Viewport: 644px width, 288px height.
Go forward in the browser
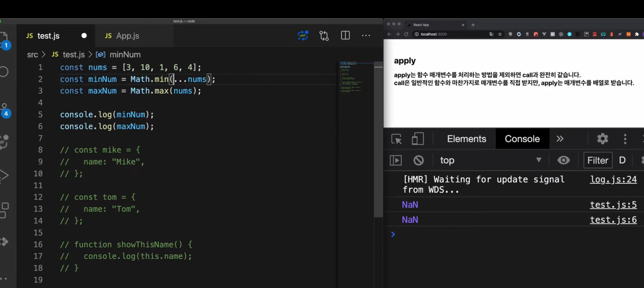[x=398, y=34]
